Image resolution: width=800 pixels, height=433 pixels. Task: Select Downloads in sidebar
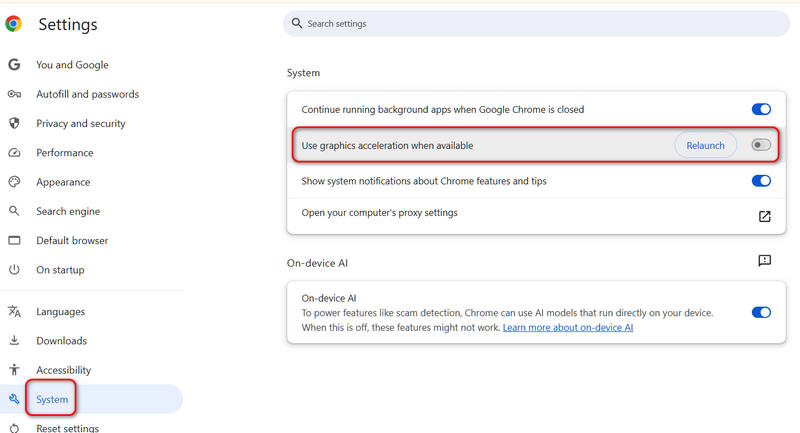point(61,341)
